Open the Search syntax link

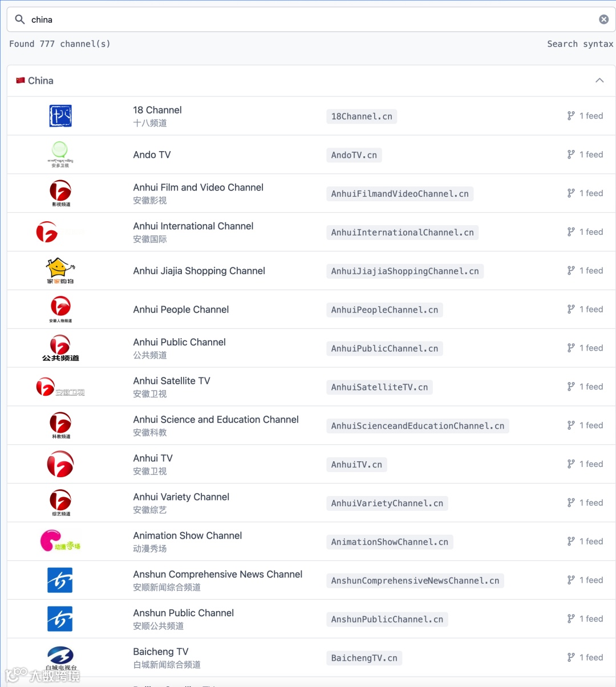pos(580,44)
